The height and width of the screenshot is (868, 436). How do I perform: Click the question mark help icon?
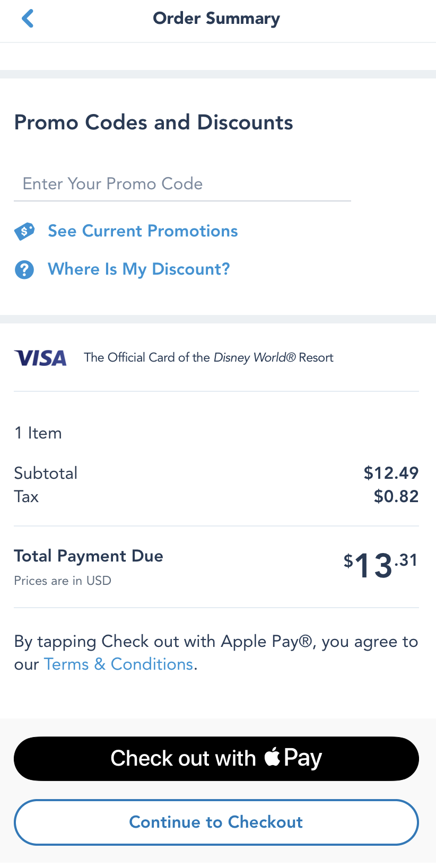coord(24,269)
